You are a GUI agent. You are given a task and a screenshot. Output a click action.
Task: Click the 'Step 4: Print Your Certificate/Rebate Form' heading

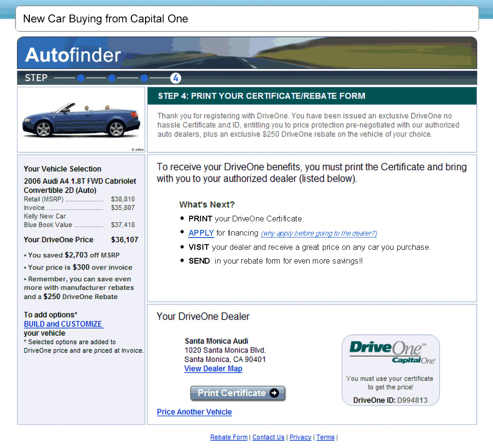262,96
